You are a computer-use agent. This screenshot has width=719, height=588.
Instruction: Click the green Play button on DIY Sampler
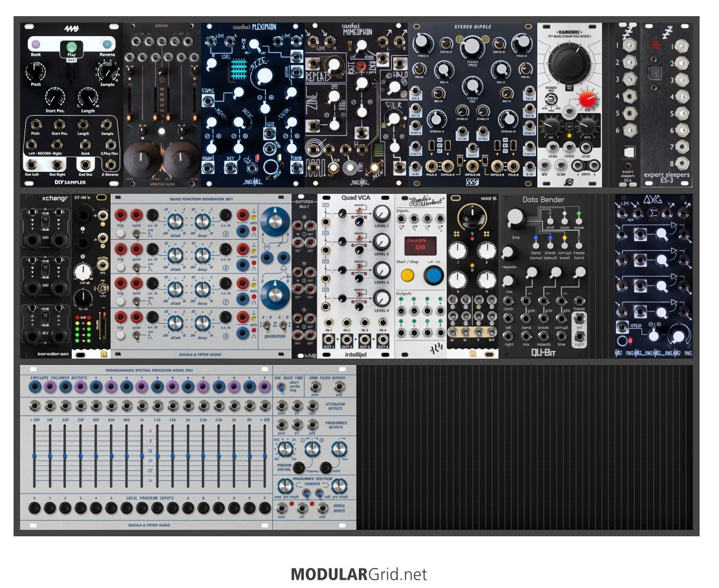72,47
